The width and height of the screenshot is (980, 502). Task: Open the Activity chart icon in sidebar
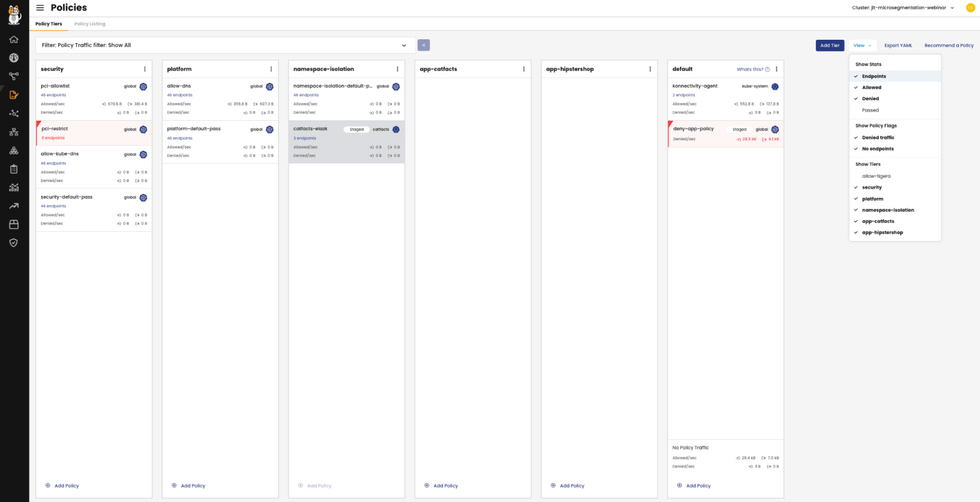point(14,187)
